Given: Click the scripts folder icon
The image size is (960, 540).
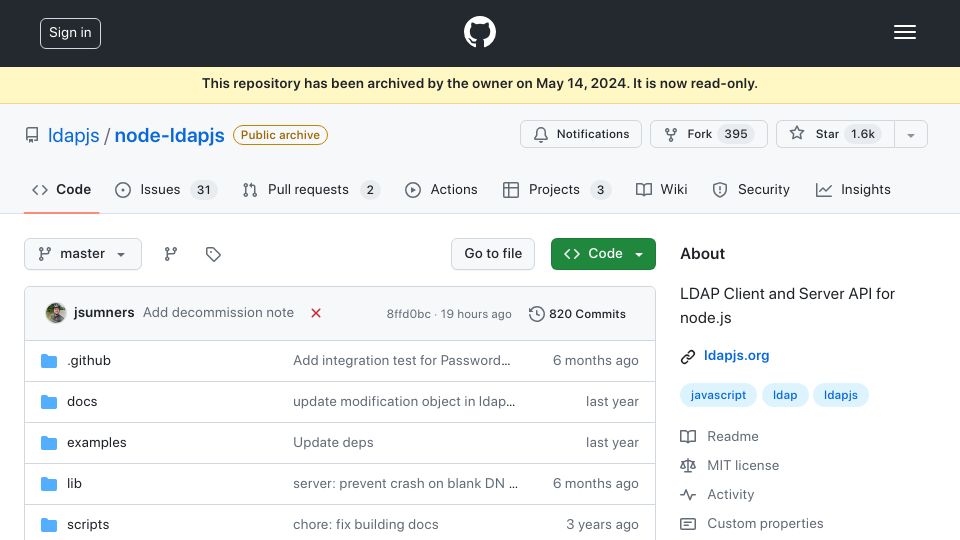Looking at the screenshot, I should coord(49,525).
